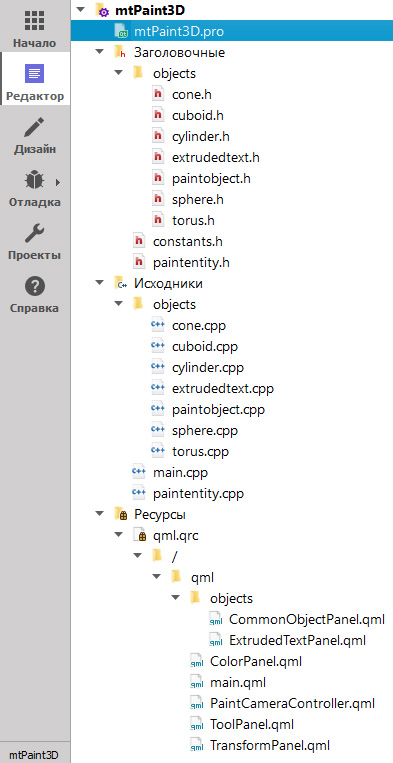
Task: Click the main.cpp source file icon
Action: tap(139, 472)
